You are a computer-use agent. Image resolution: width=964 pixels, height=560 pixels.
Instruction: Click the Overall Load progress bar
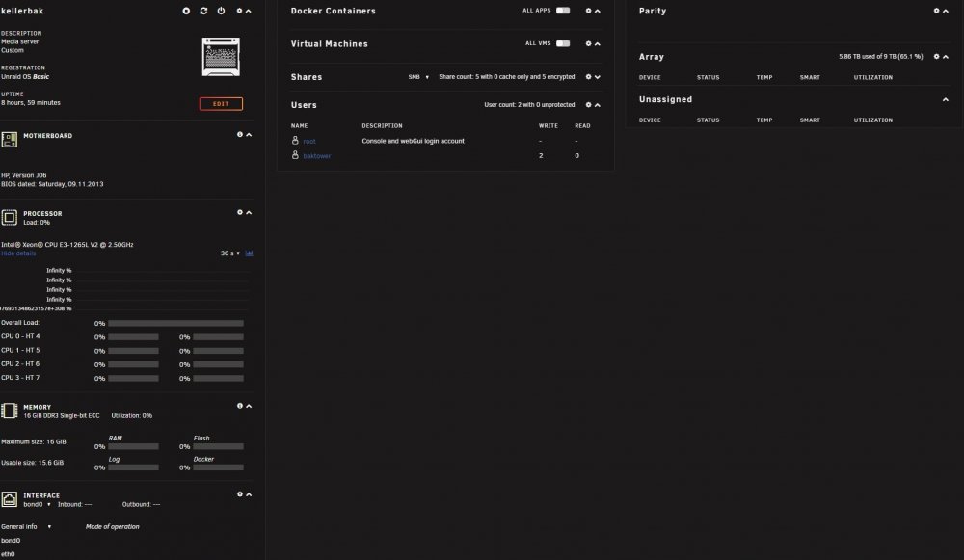pyautogui.click(x=175, y=323)
